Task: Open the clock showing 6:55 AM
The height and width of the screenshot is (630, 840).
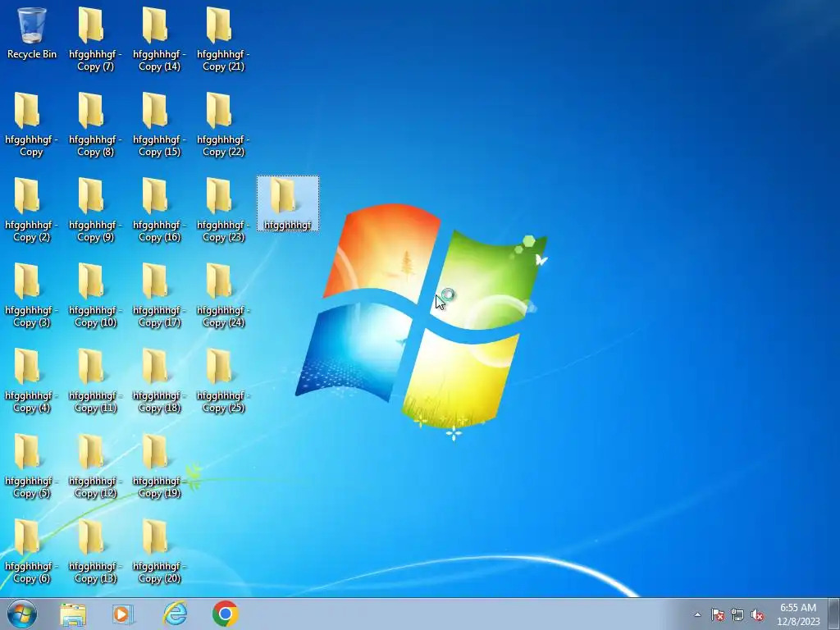Action: tap(798, 614)
